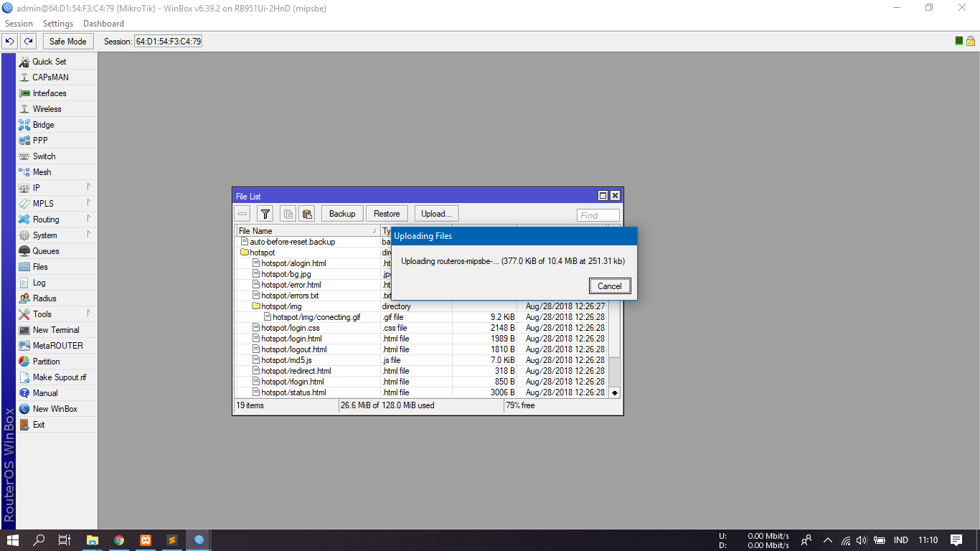The width and height of the screenshot is (980, 551).
Task: Open the Session menu
Action: tap(19, 24)
